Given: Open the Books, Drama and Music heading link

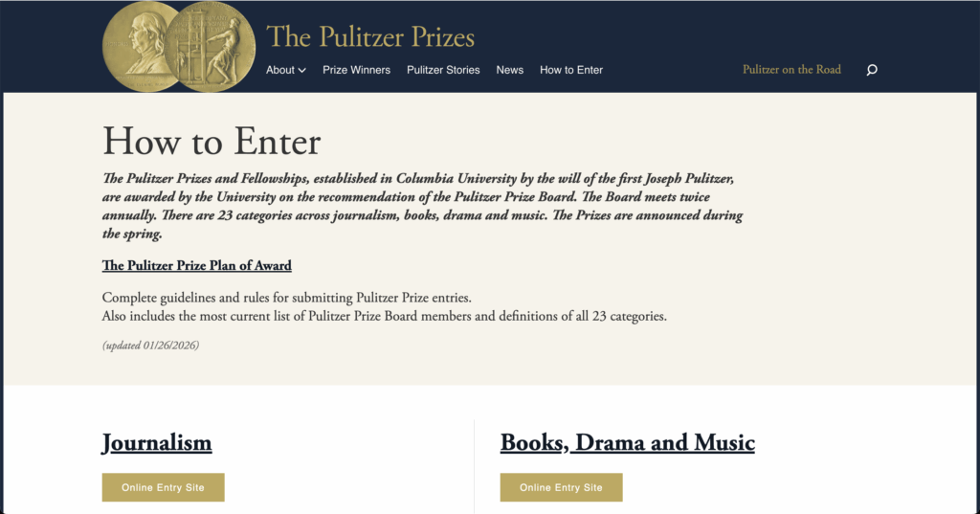Looking at the screenshot, I should [x=628, y=442].
